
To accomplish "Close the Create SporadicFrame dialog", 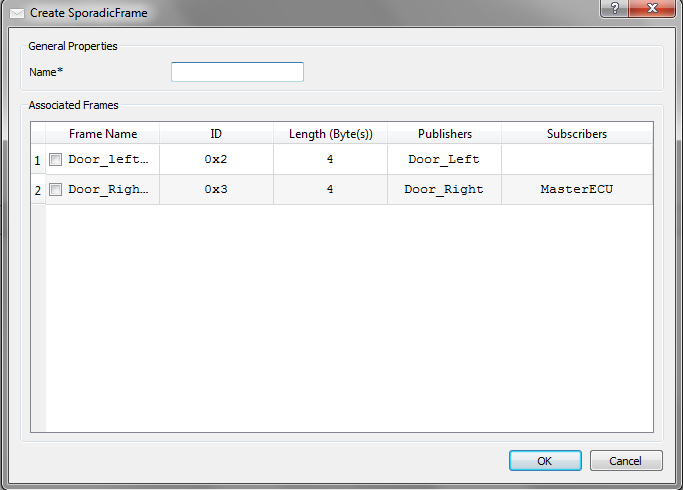I will click(652, 8).
